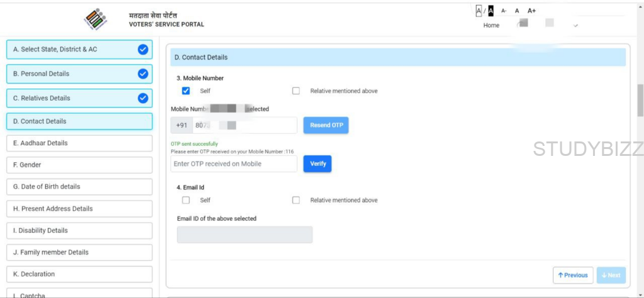Increase font size with A+ icon
The image size is (644, 298).
531,11
